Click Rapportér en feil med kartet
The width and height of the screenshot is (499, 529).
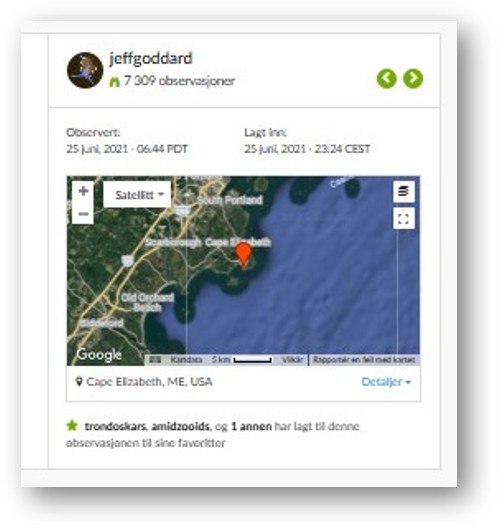pos(364,360)
